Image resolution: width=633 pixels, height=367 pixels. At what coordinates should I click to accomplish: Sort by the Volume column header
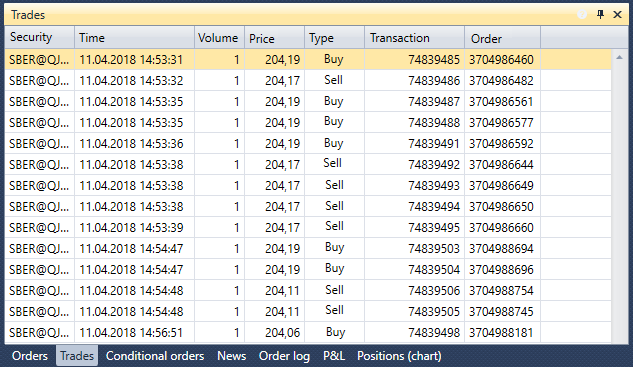pyautogui.click(x=220, y=38)
